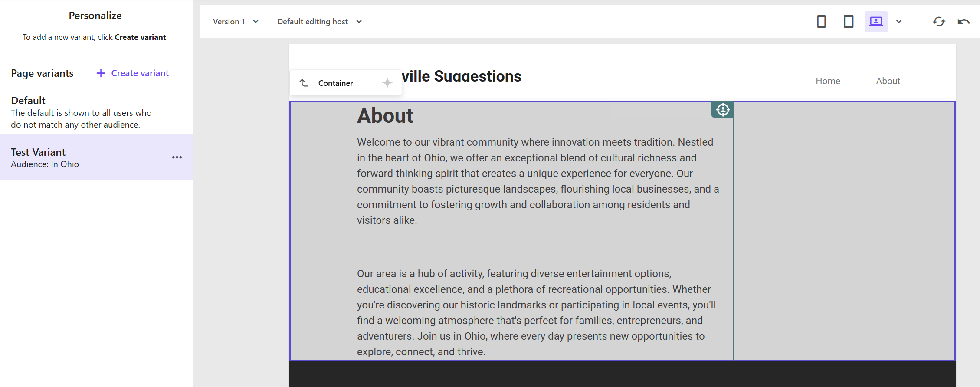Click the undo arrow icon
The height and width of the screenshot is (387, 980).
point(964,22)
